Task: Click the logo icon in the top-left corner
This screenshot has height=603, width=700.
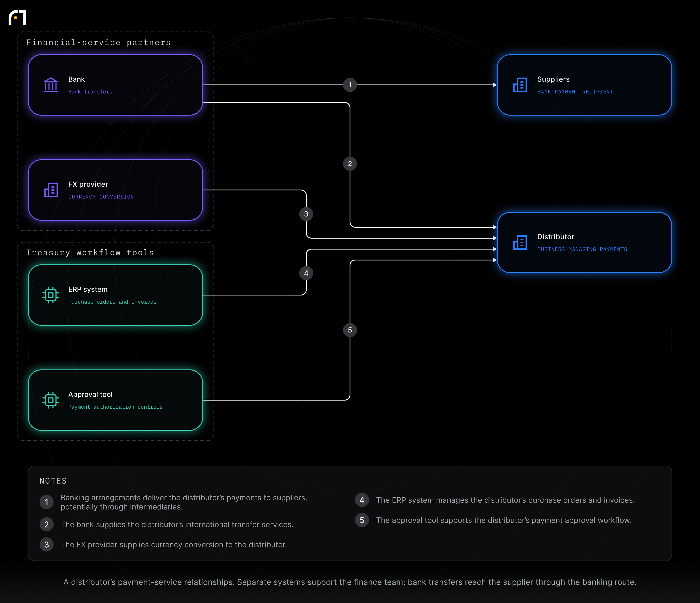Action: pyautogui.click(x=17, y=18)
